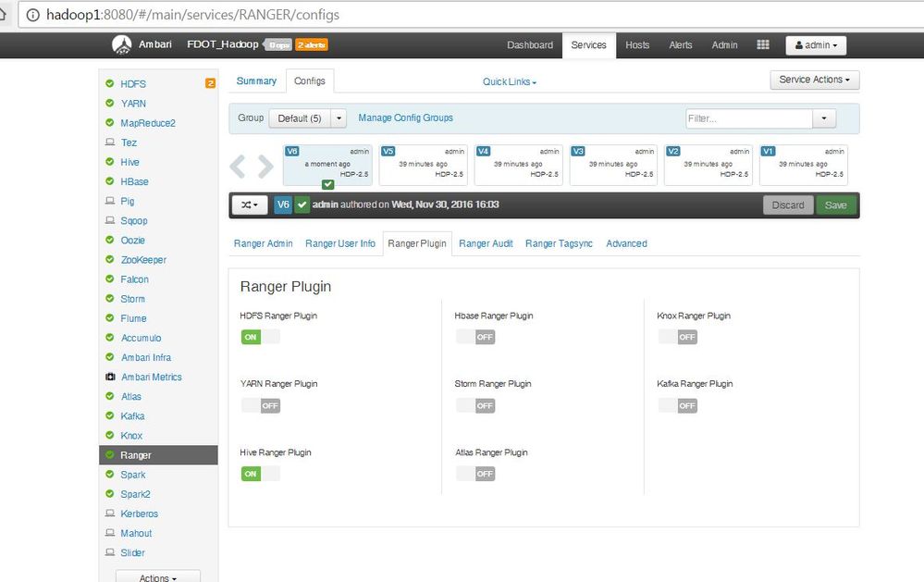Go to previous config versions arrow

coord(238,167)
